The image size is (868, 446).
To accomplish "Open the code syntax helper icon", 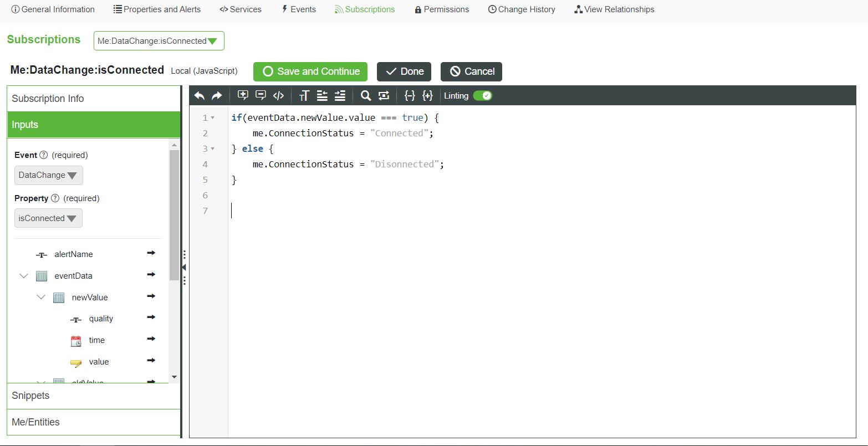I will tap(278, 95).
